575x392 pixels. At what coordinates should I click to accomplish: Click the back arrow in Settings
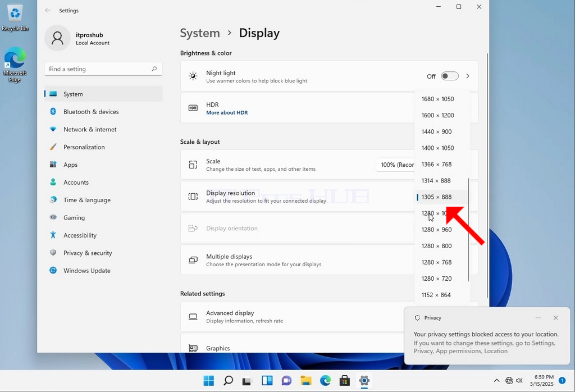(48, 10)
